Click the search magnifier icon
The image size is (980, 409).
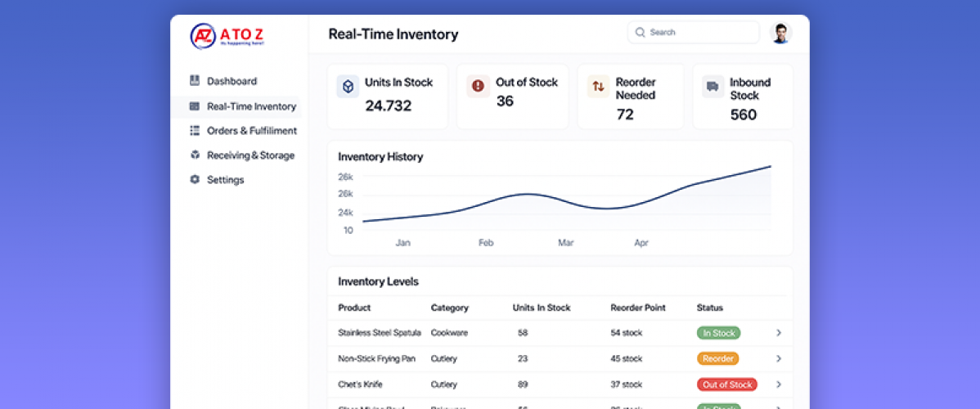(640, 32)
